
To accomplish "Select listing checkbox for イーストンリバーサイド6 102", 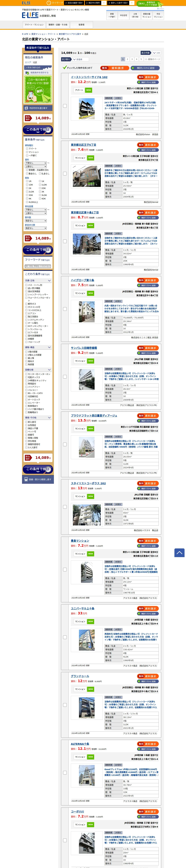I will [x=65, y=106].
